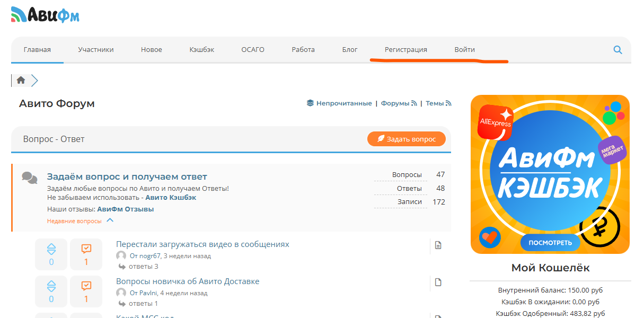The width and height of the screenshot is (644, 318).
Task: Click Кэшбэк Одобренный: 483,82 руб
Action: 550,314
